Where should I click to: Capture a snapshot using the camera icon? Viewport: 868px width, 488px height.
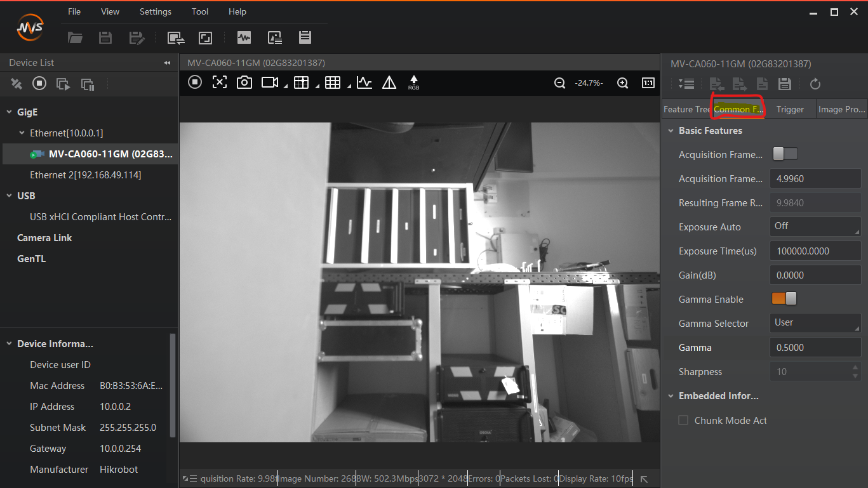(244, 82)
